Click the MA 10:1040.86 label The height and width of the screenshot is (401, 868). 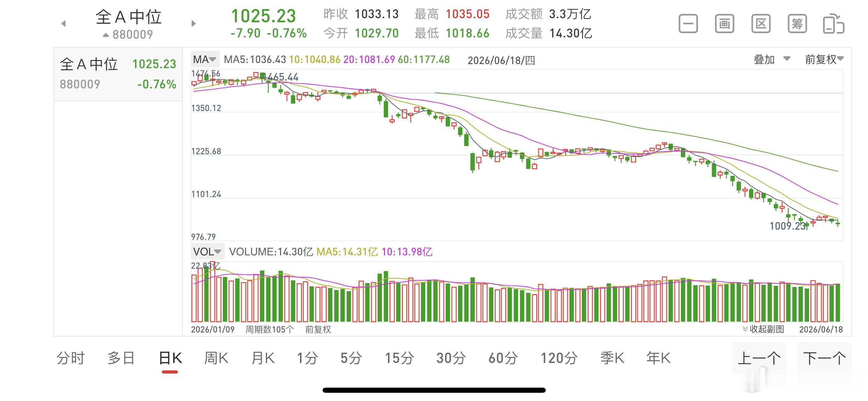click(315, 60)
